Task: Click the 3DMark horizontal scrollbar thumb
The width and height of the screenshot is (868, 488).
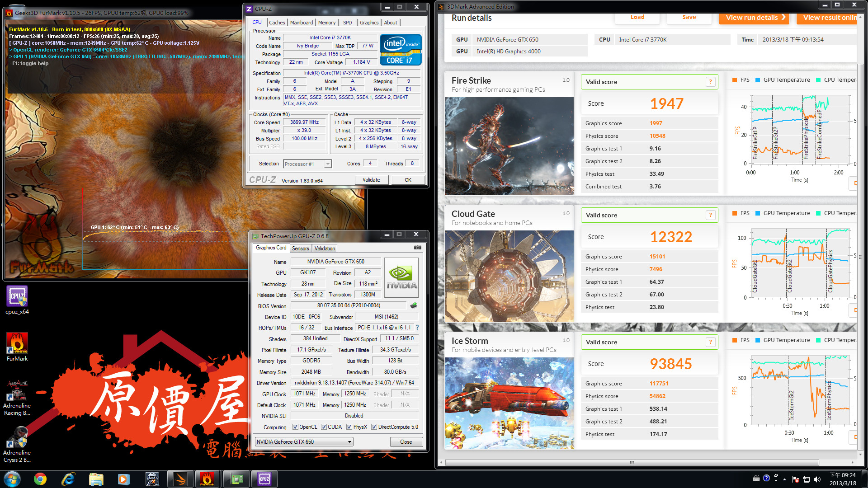Action: 632,462
